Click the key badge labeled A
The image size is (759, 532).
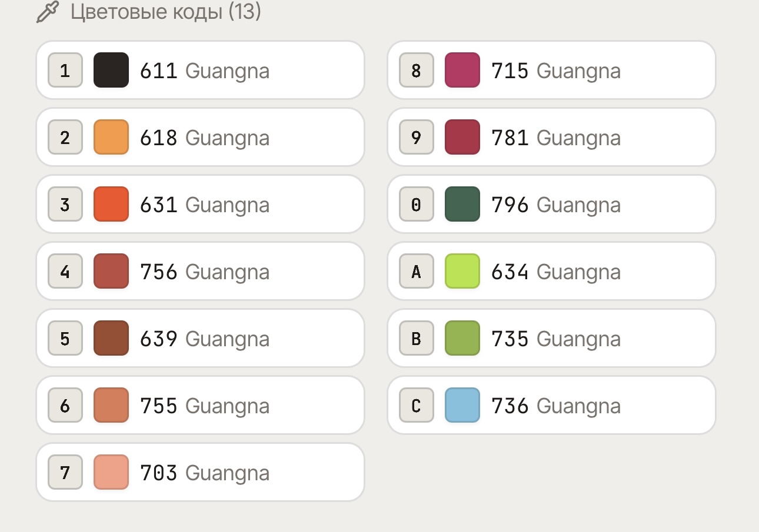pos(417,271)
